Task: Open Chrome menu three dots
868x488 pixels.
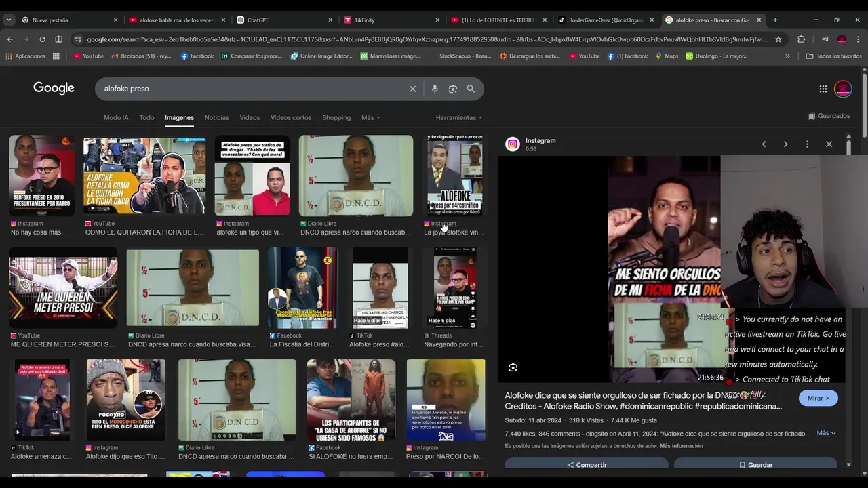Action: (858, 39)
